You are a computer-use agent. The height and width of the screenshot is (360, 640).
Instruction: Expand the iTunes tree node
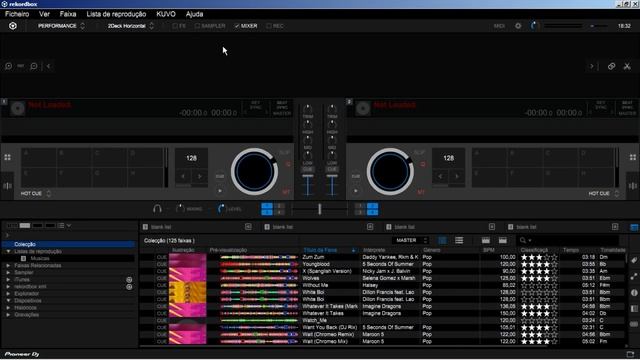pos(8,280)
